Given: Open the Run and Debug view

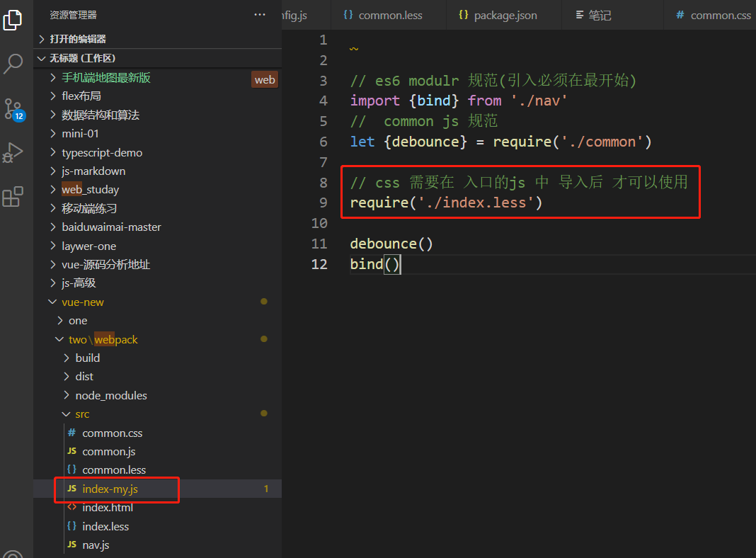Looking at the screenshot, I should click(13, 152).
